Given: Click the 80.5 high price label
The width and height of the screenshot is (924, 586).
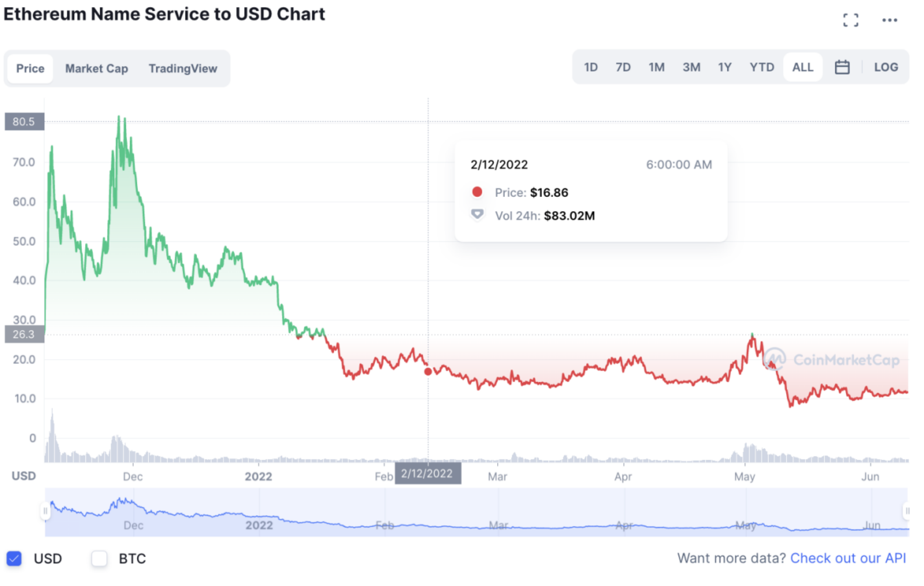Looking at the screenshot, I should click(24, 121).
